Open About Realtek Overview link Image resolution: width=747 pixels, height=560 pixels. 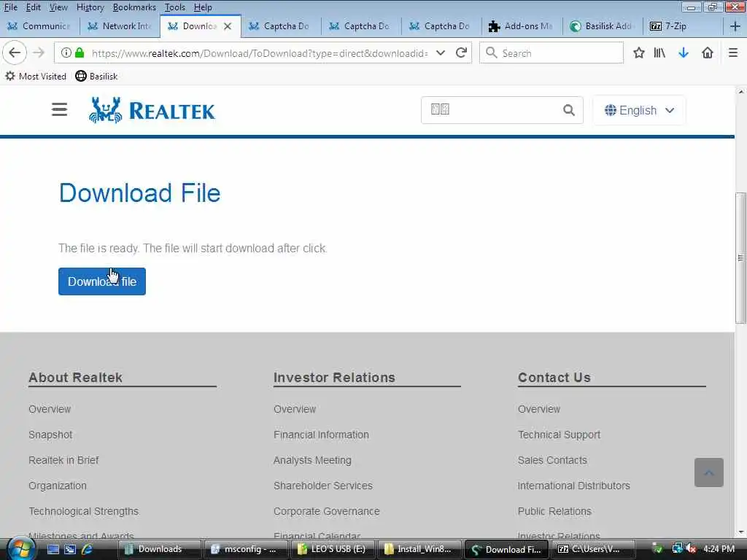tap(50, 409)
